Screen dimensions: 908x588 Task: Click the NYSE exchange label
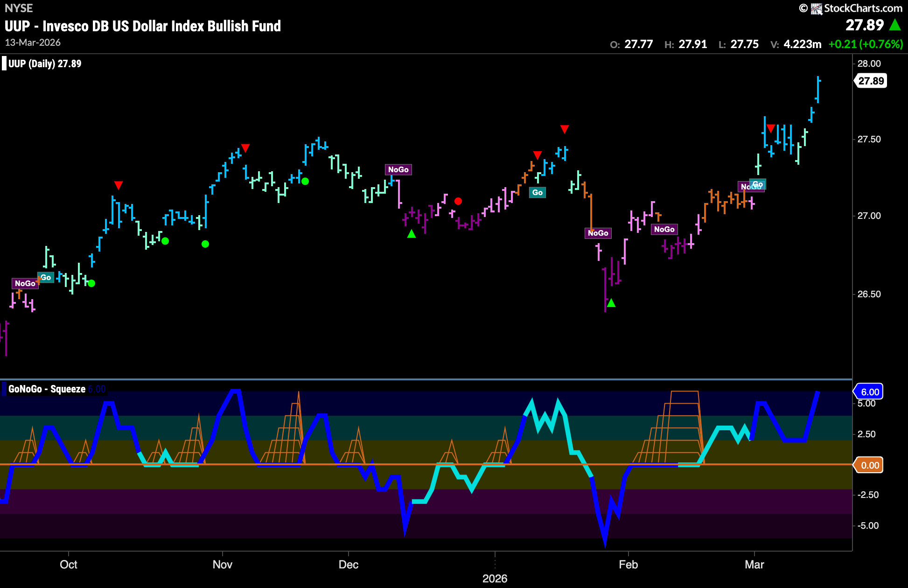[x=19, y=8]
